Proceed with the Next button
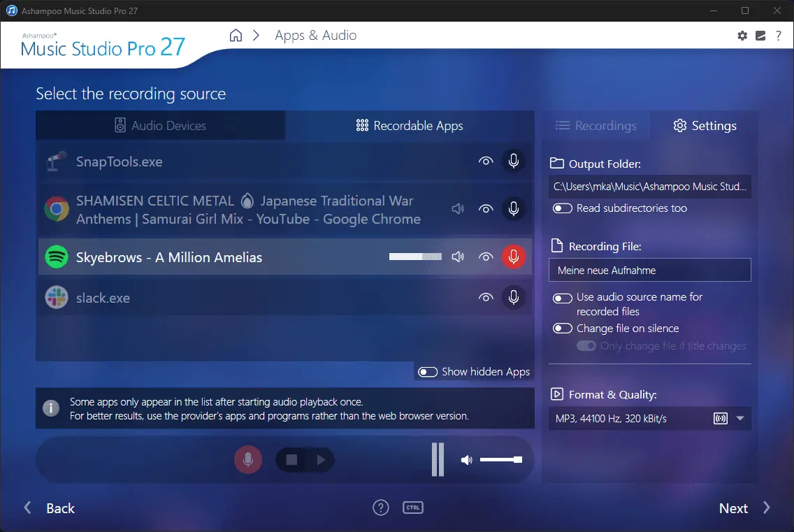 [x=744, y=508]
